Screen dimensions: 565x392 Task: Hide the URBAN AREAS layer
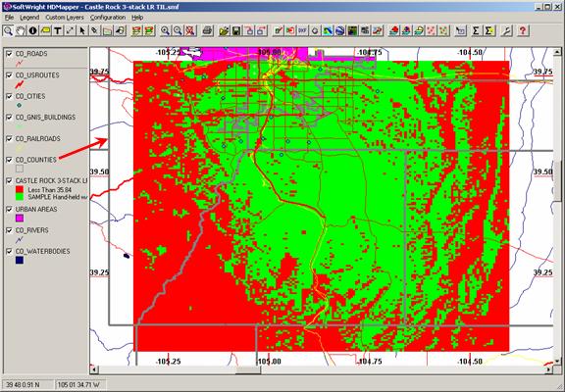10,209
